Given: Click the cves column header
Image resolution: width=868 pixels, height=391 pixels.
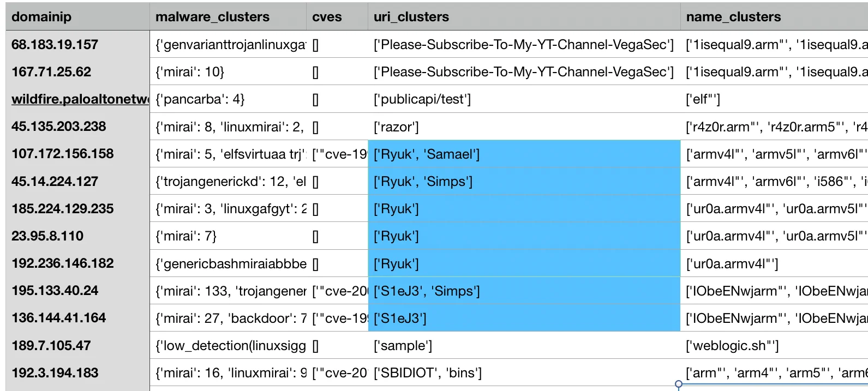Looking at the screenshot, I should pos(337,16).
